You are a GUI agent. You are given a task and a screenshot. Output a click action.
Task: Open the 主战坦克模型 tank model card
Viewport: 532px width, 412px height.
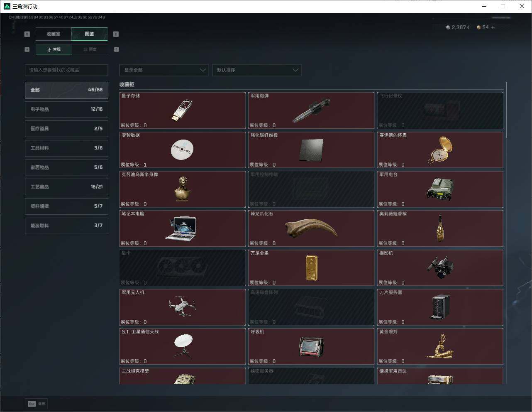(x=182, y=376)
